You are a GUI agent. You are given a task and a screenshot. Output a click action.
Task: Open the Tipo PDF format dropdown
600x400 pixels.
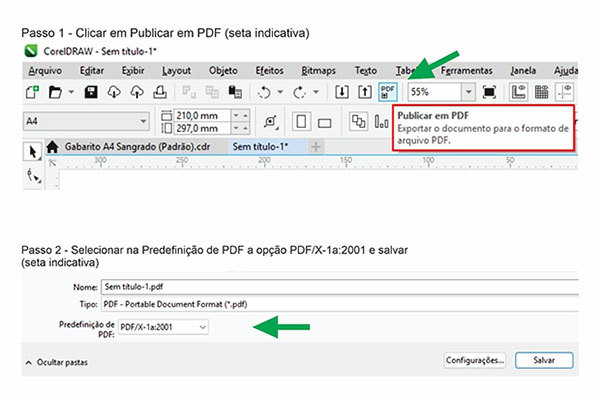pos(340,304)
